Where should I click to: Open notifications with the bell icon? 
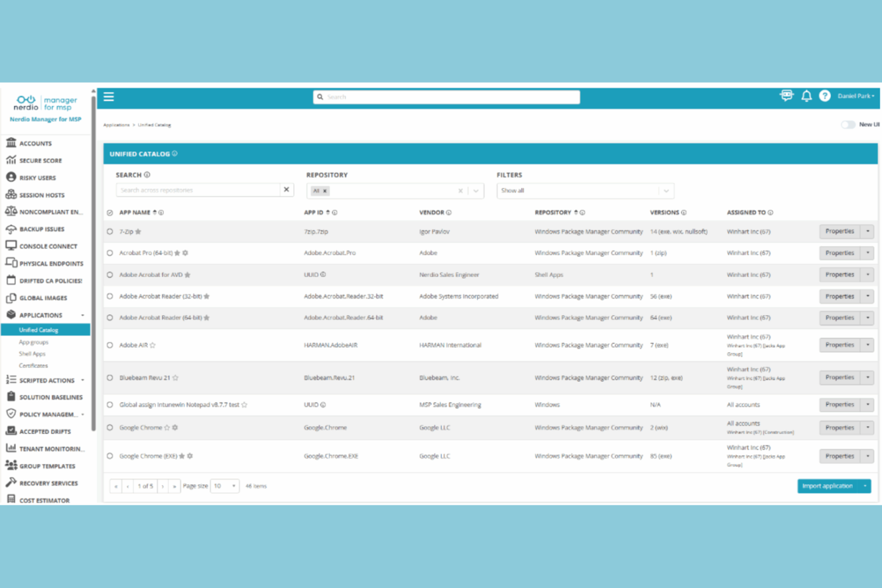click(807, 96)
